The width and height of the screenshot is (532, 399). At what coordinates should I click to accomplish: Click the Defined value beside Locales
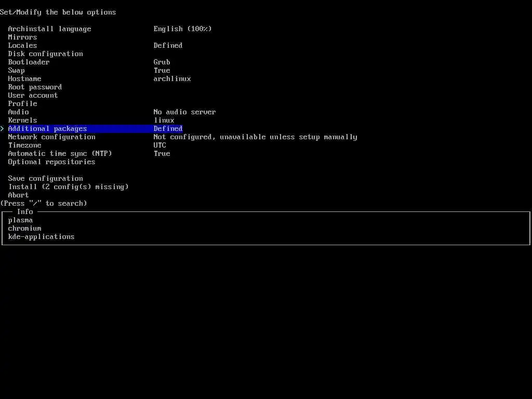click(168, 46)
